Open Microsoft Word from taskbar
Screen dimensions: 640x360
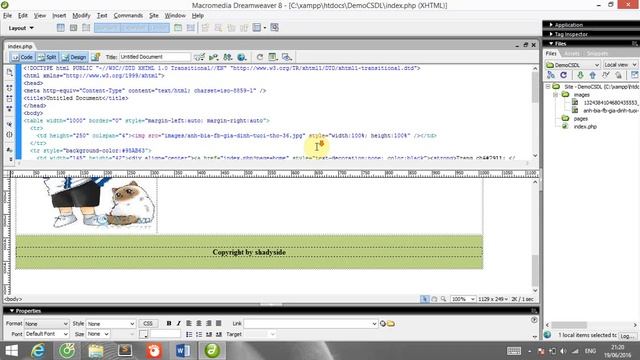[x=183, y=351]
